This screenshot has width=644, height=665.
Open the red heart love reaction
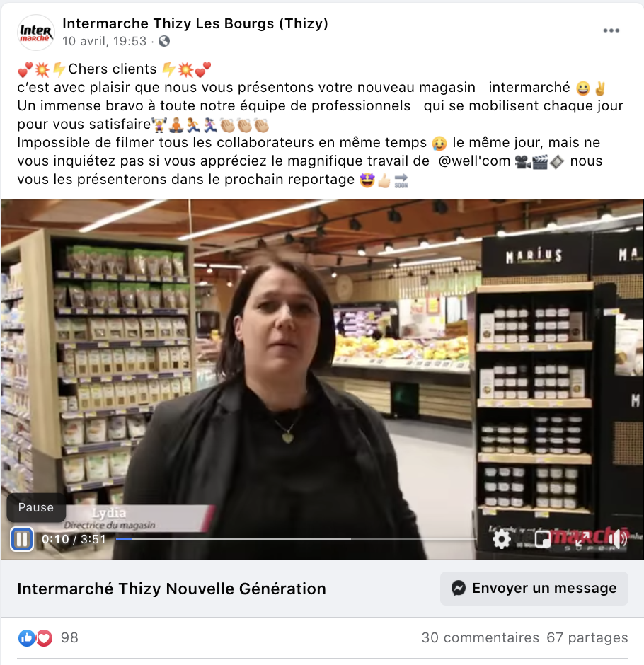[44, 638]
